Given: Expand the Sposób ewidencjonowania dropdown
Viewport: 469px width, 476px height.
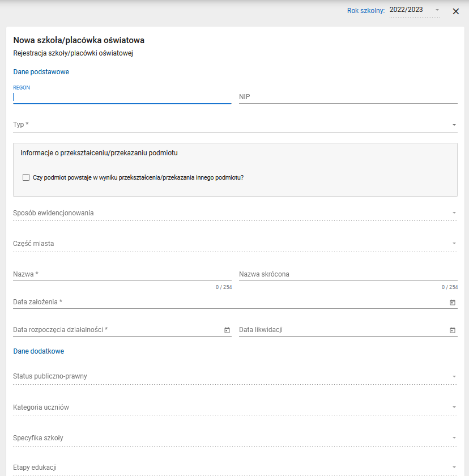Looking at the screenshot, I should coord(234,213).
